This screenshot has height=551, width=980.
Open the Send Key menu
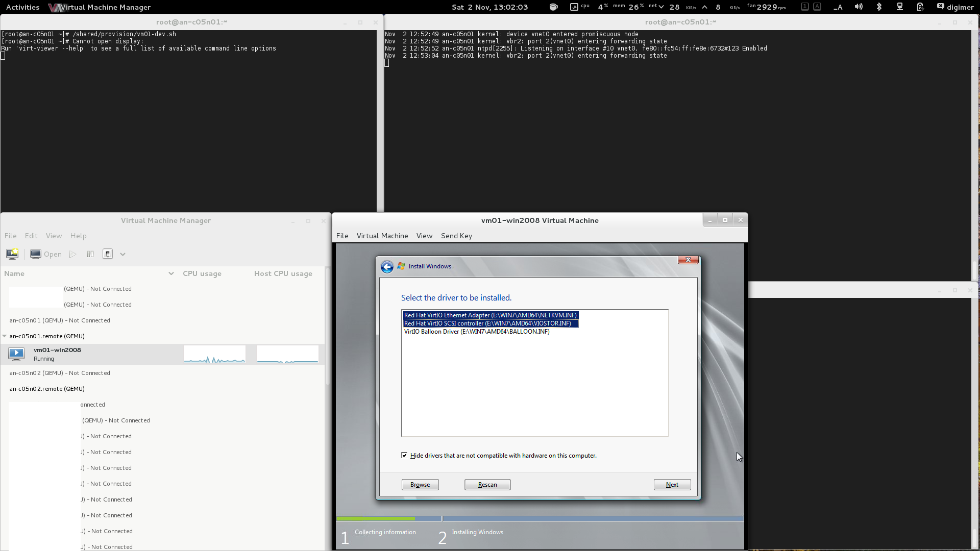point(456,236)
